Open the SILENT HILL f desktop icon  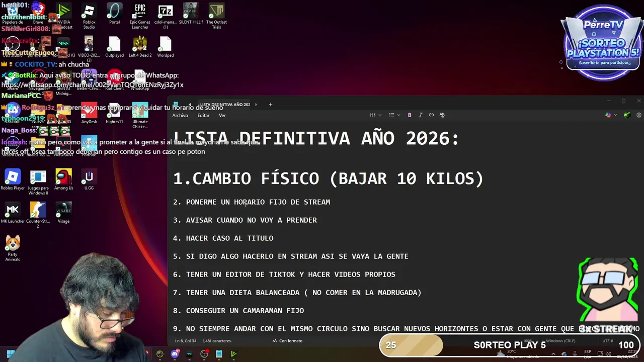point(191,14)
